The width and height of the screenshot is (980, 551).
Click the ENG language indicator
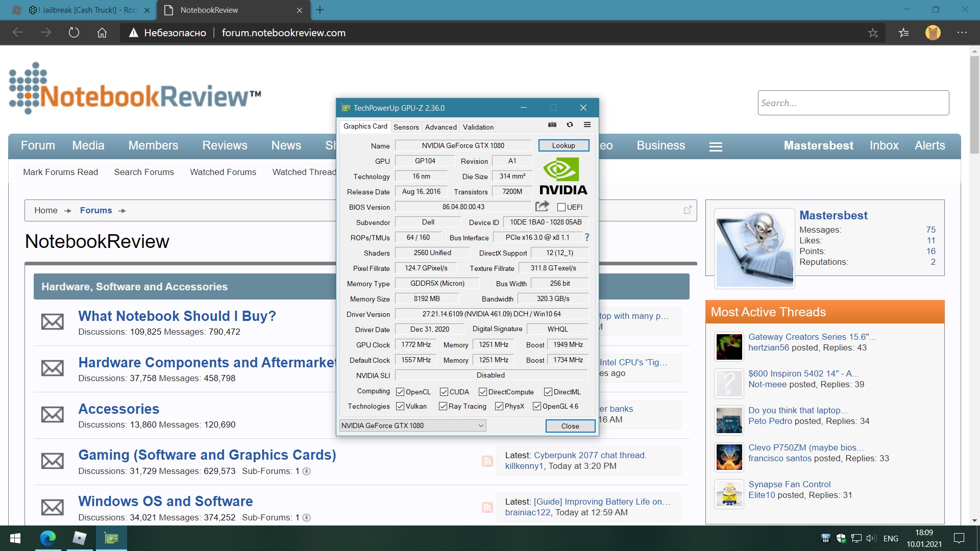[891, 538]
